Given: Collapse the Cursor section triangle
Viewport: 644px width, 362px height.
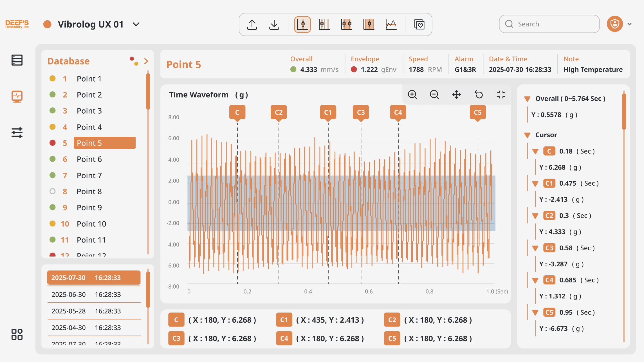Looking at the screenshot, I should tap(528, 135).
